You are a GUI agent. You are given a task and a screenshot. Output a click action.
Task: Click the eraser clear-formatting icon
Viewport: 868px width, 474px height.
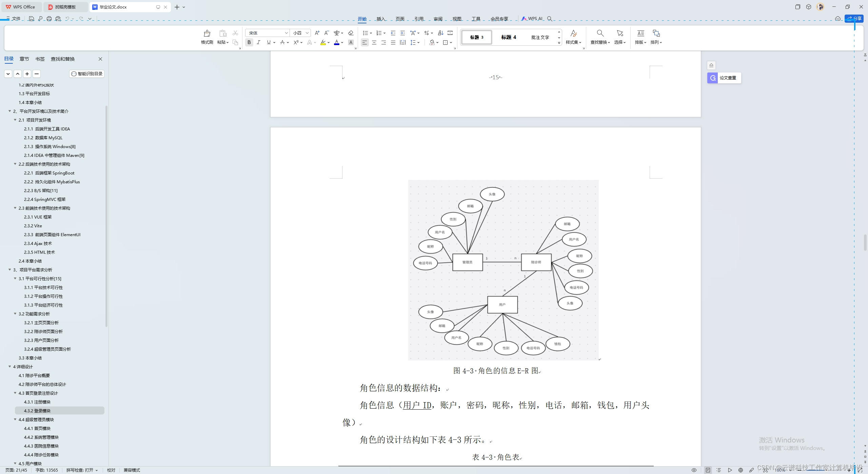click(351, 33)
